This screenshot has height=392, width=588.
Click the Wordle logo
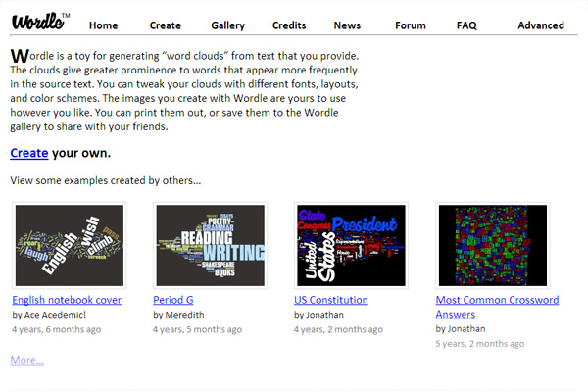tap(39, 22)
